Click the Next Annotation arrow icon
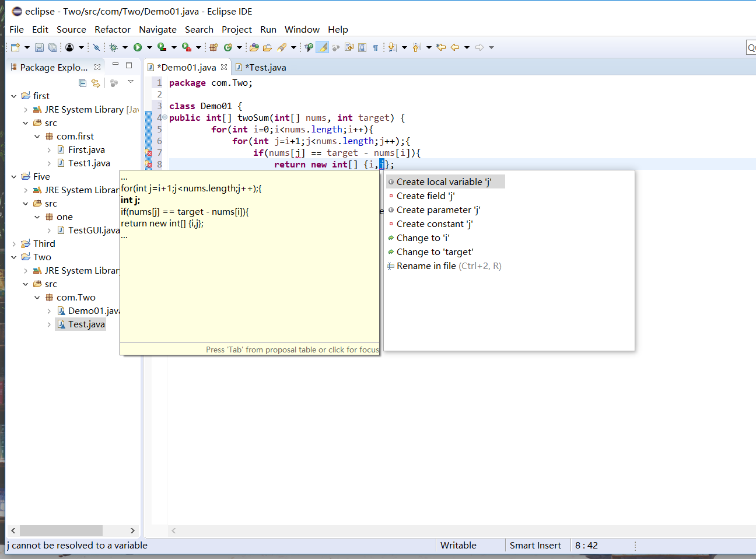Viewport: 756px width, 559px height. click(x=392, y=47)
